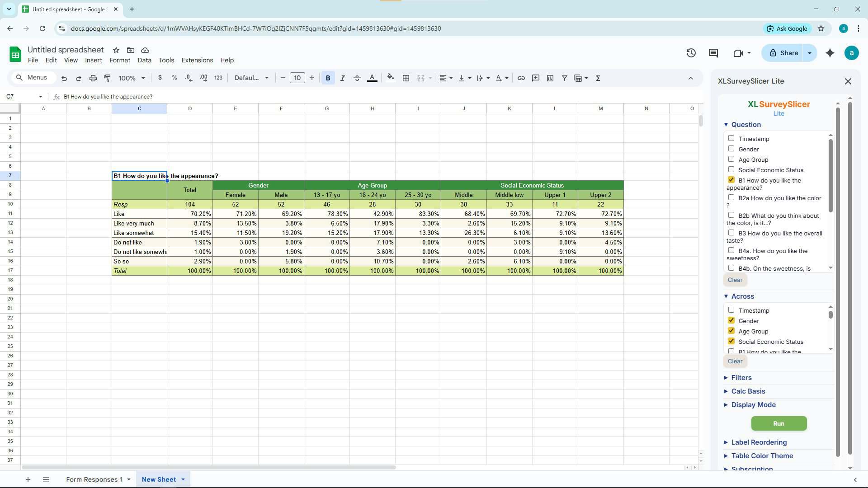
Task: Click the Share button
Action: pyautogui.click(x=782, y=53)
